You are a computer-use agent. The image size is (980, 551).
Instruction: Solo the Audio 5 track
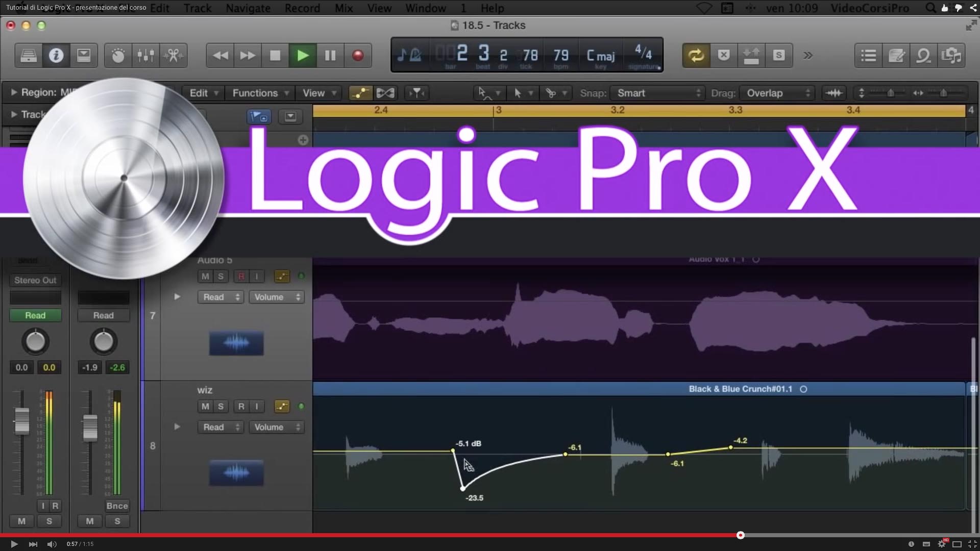click(220, 276)
